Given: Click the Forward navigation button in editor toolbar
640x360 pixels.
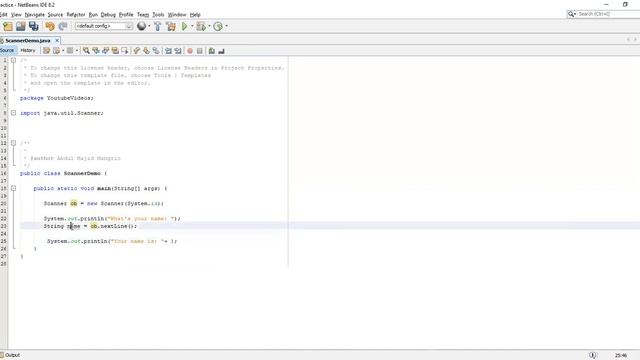Looking at the screenshot, I should click(70, 51).
